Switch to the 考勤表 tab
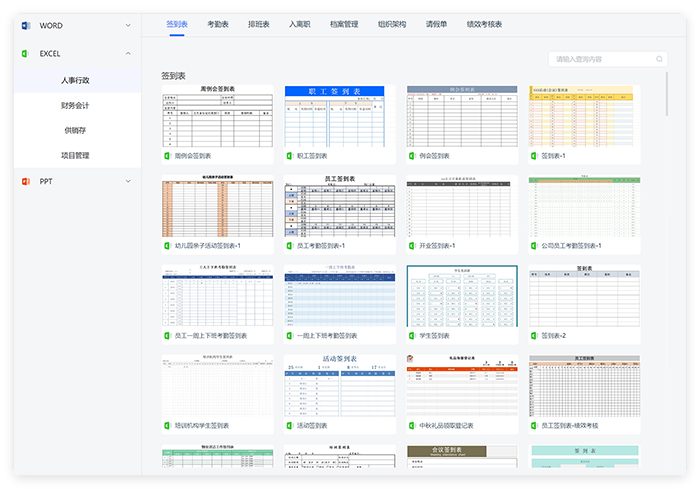 (x=217, y=23)
